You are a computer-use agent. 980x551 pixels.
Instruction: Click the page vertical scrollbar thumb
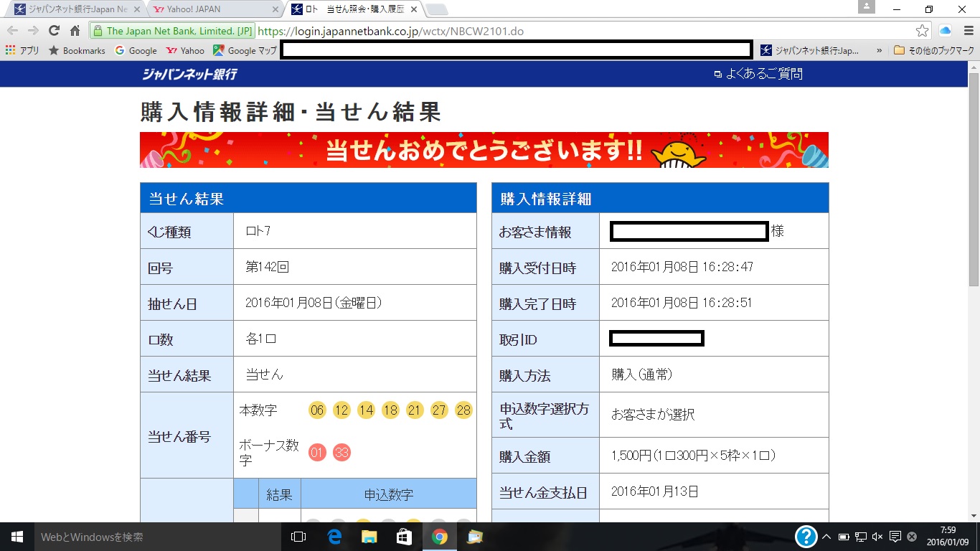coord(974,179)
